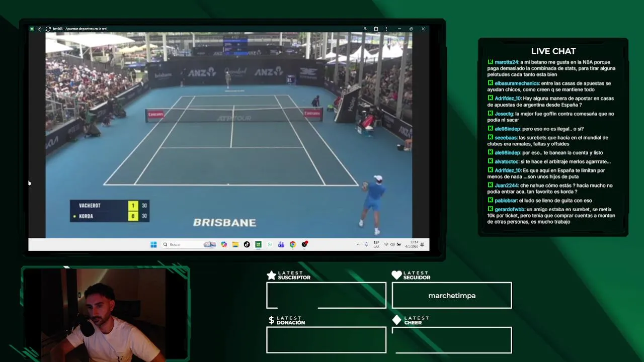Click Kick badge beside gerardofwbb

coord(490,209)
